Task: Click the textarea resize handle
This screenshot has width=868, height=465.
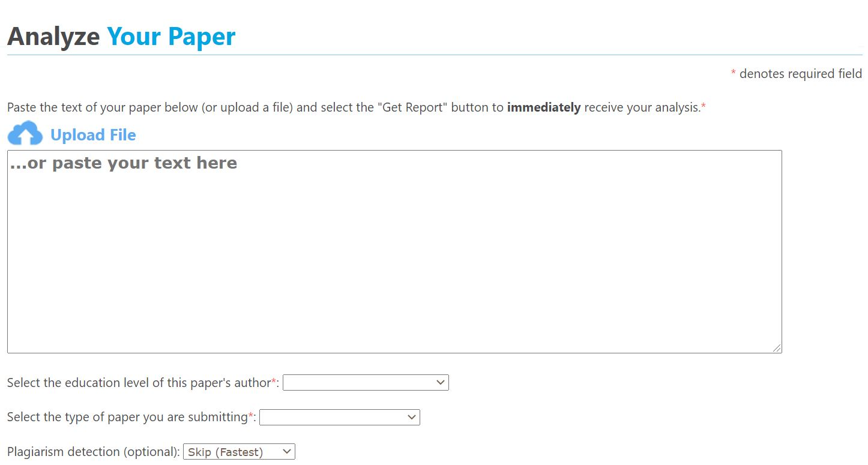Action: tap(778, 349)
